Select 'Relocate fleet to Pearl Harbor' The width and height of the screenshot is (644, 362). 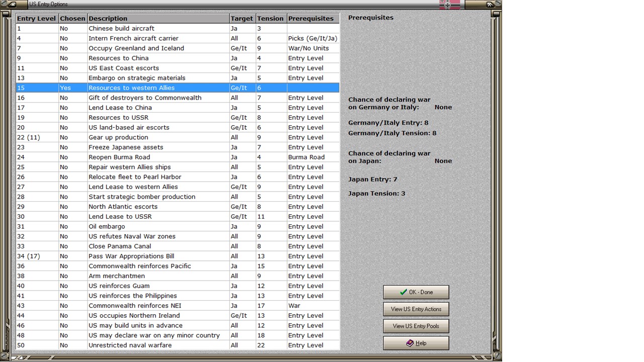point(178,177)
